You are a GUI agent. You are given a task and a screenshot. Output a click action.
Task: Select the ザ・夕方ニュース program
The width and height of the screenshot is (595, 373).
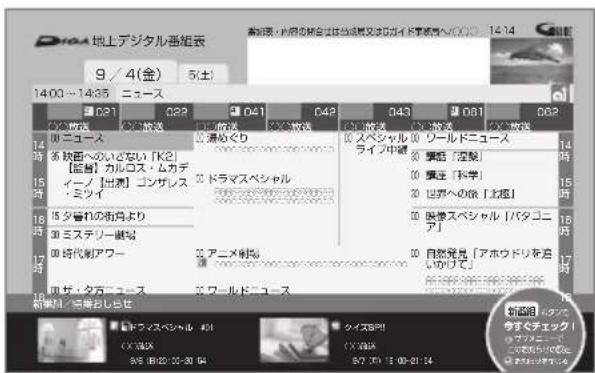coord(121,290)
